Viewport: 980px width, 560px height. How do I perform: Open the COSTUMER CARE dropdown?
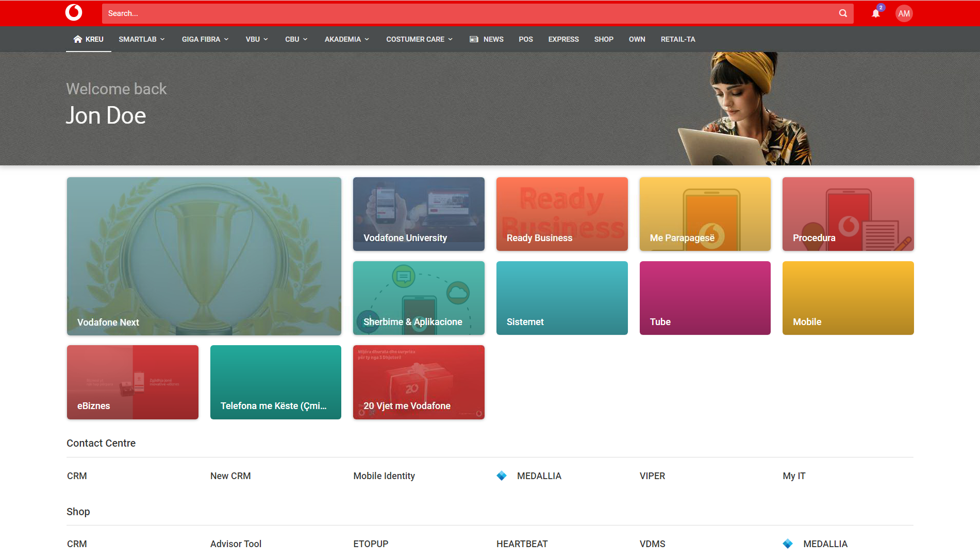pyautogui.click(x=419, y=39)
